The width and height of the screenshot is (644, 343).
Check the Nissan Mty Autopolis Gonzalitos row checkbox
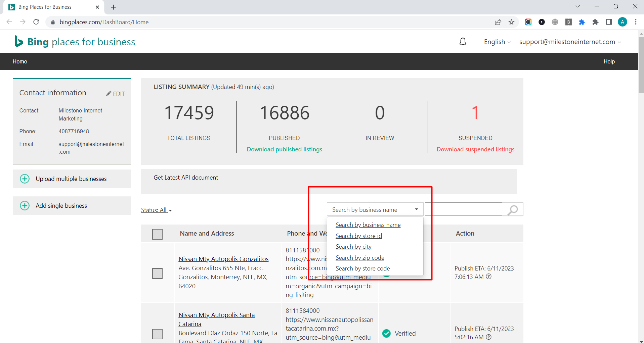(157, 274)
